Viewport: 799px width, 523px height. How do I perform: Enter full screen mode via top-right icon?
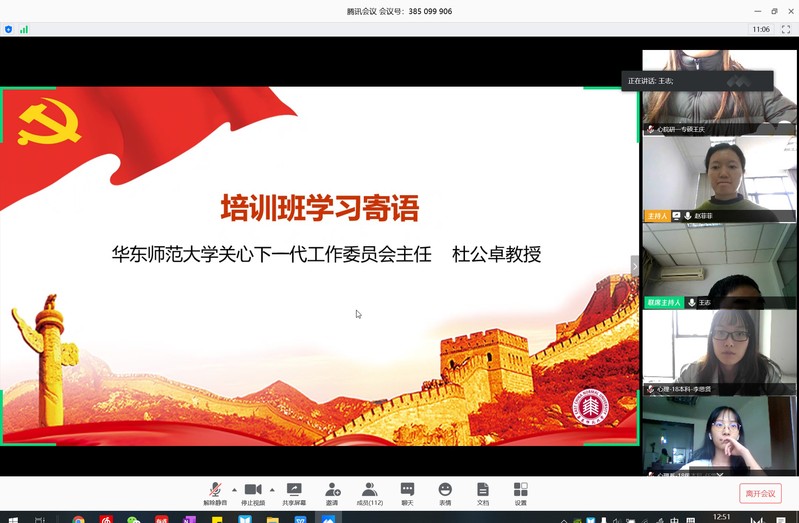(785, 30)
